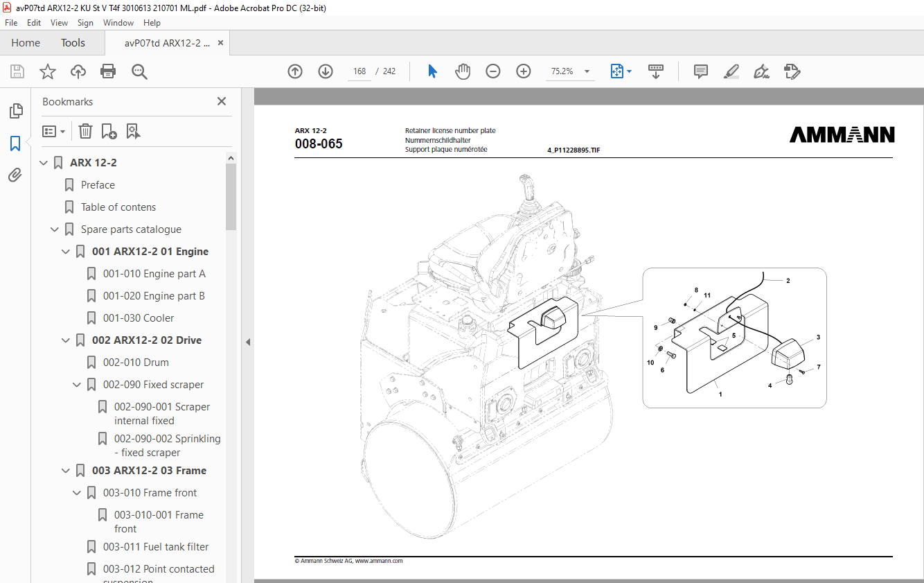Collapse the navigation pane arrow handle
The height and width of the screenshot is (583, 924).
[248, 342]
